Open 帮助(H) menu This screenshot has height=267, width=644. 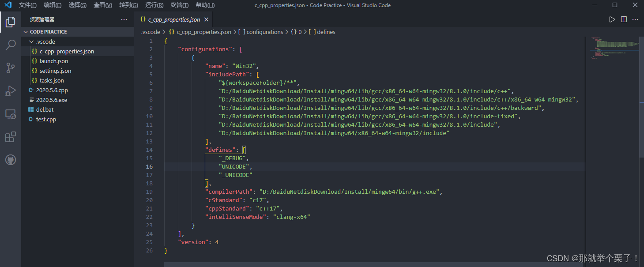[x=205, y=5]
